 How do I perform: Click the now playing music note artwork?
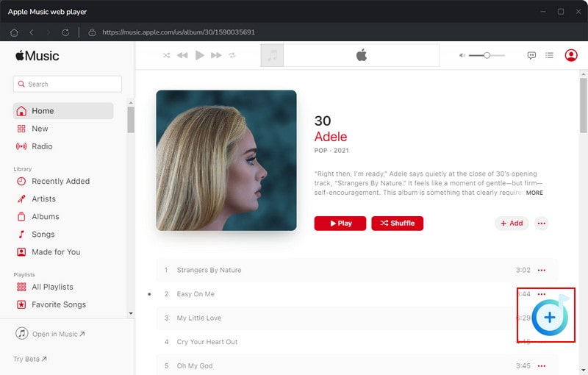click(x=272, y=55)
